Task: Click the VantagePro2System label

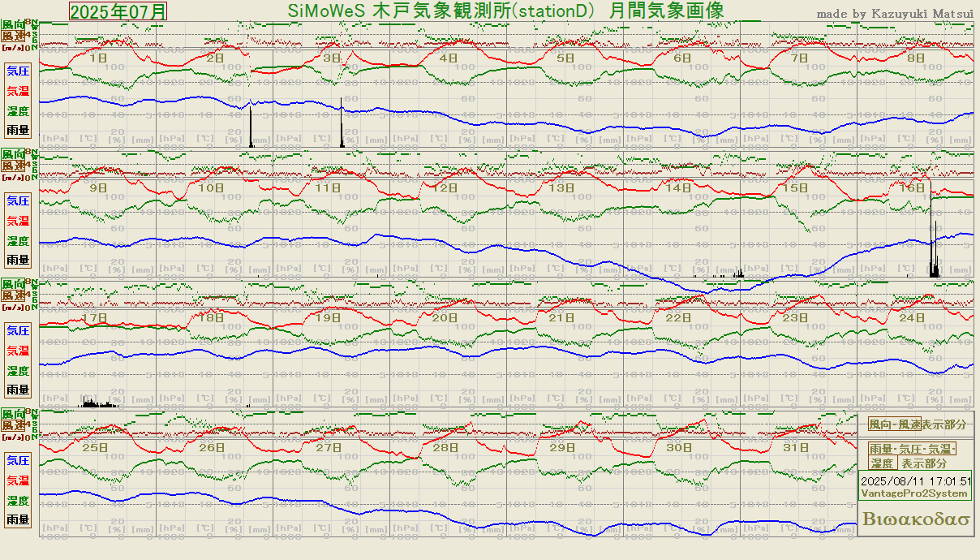Action: tap(915, 493)
